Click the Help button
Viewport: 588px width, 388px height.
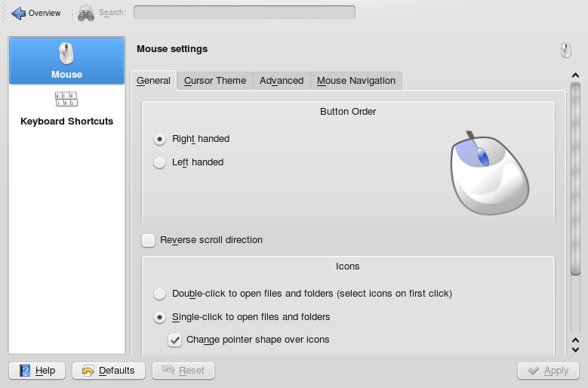[x=37, y=371]
